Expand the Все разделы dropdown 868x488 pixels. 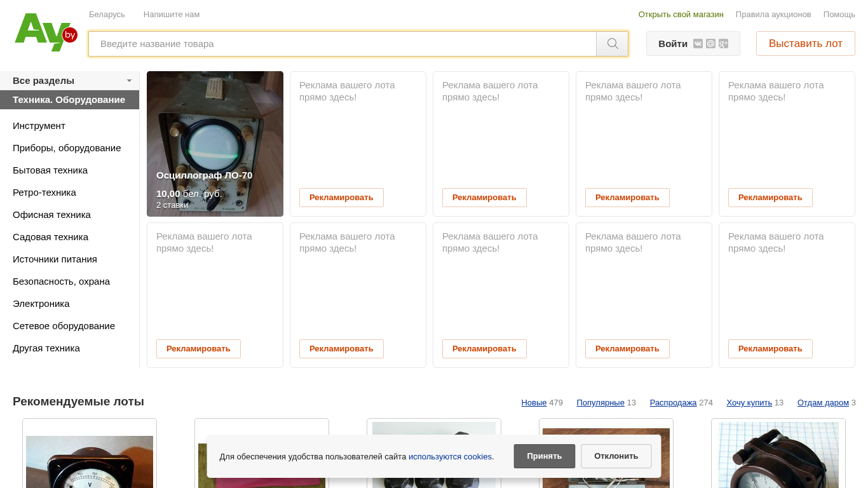70,81
